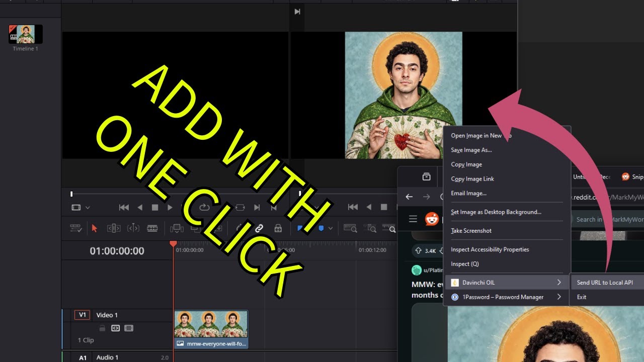Click the Firefox forward navigation arrow
The width and height of the screenshot is (644, 362).
tap(427, 197)
